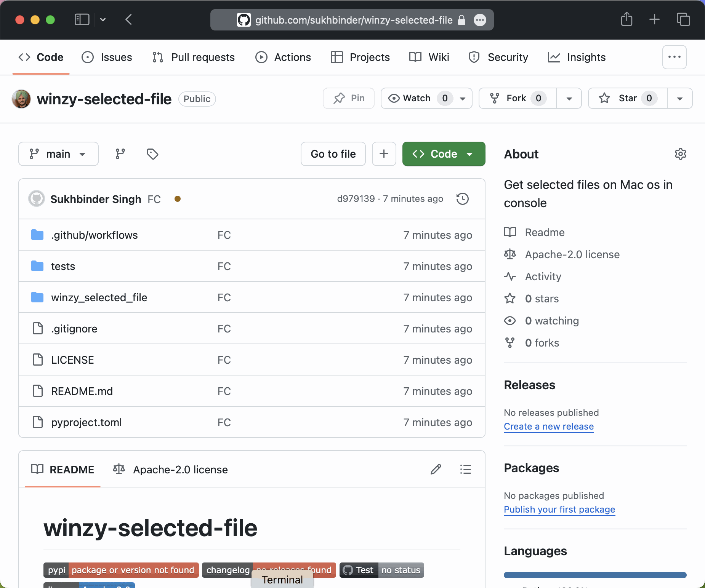Click the Go to file button
The image size is (705, 588).
[x=333, y=154]
